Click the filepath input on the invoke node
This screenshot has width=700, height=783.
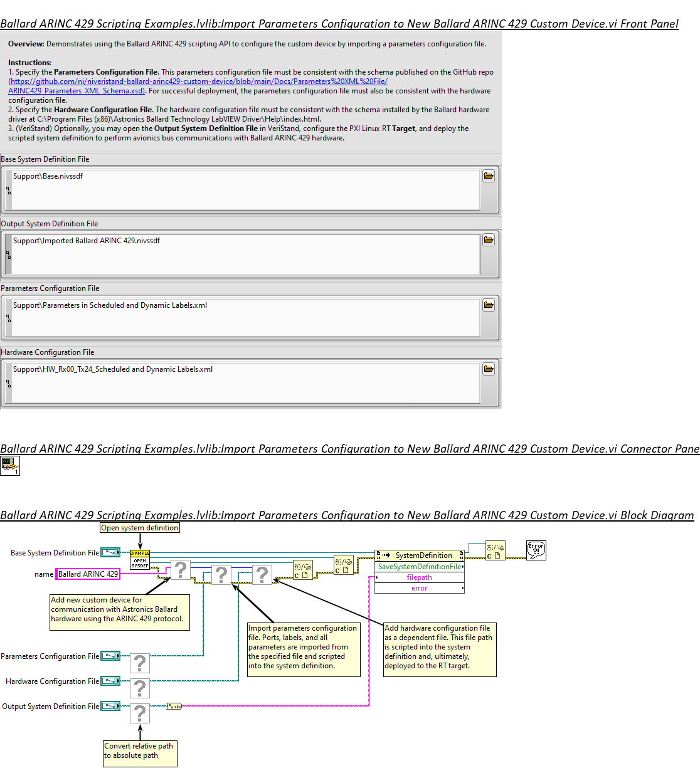420,577
